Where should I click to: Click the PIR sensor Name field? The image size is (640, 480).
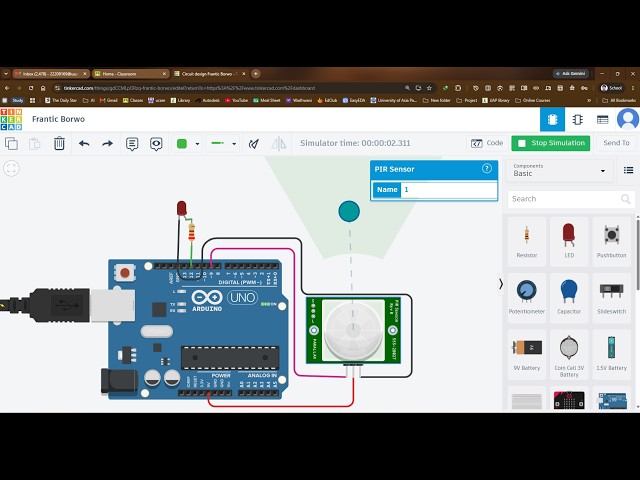click(449, 190)
